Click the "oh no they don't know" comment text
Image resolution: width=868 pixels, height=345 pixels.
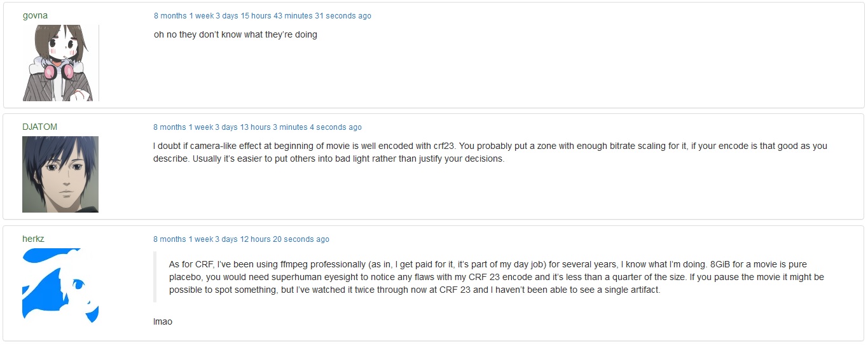coord(235,34)
